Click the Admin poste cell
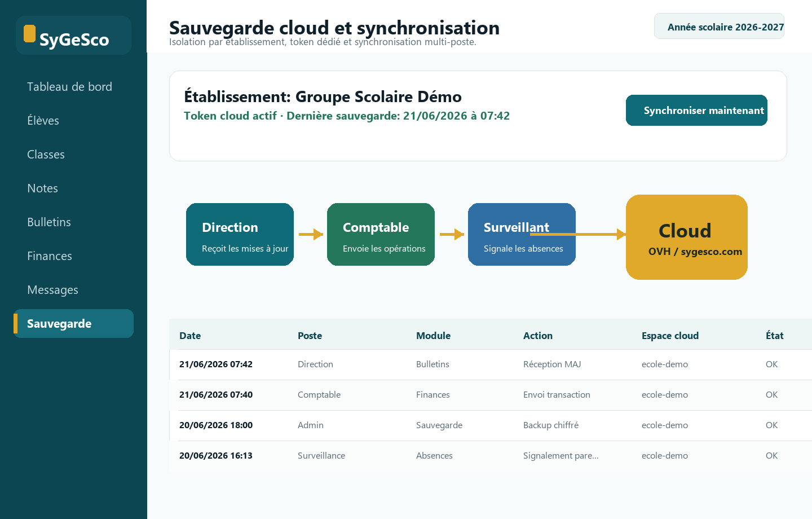The image size is (812, 519). pos(311,425)
